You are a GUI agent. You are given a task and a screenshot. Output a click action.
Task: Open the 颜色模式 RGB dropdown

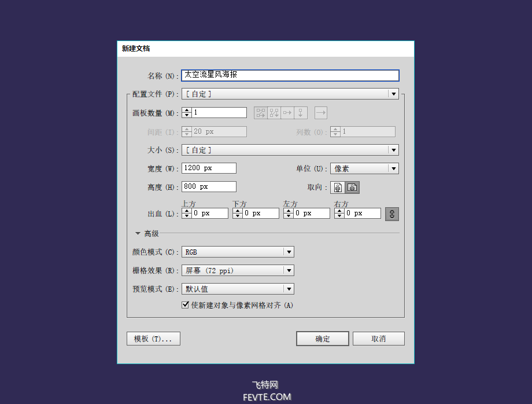(289, 252)
